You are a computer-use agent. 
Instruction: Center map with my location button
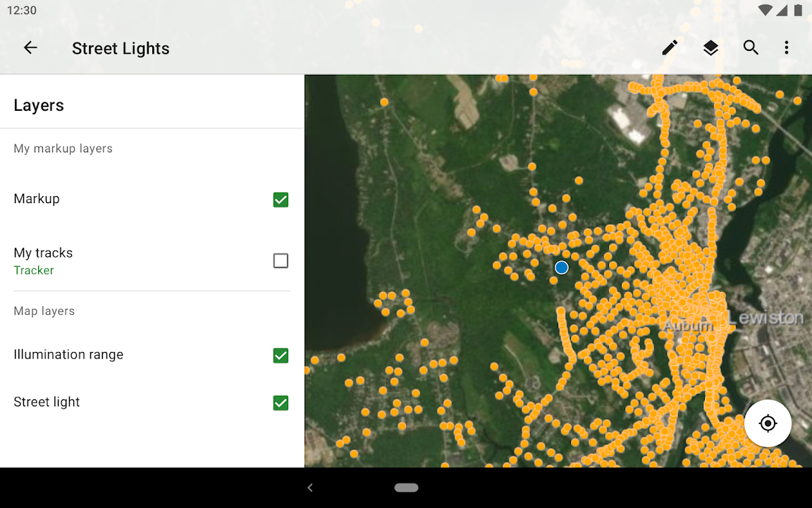(768, 423)
